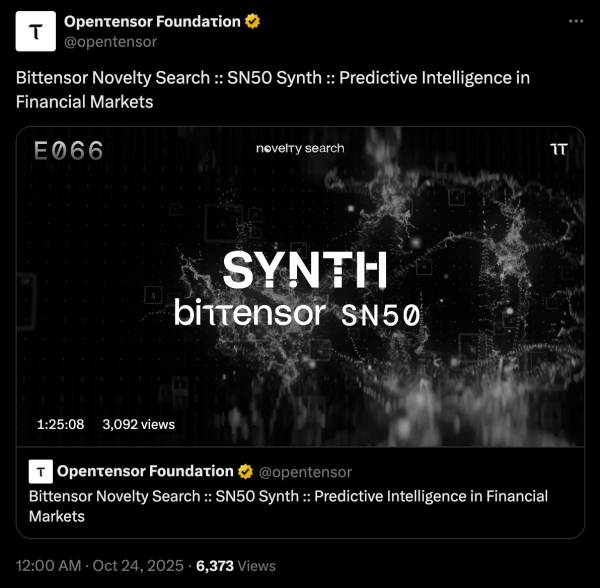Click the 1:25:08 video duration label

click(x=60, y=424)
